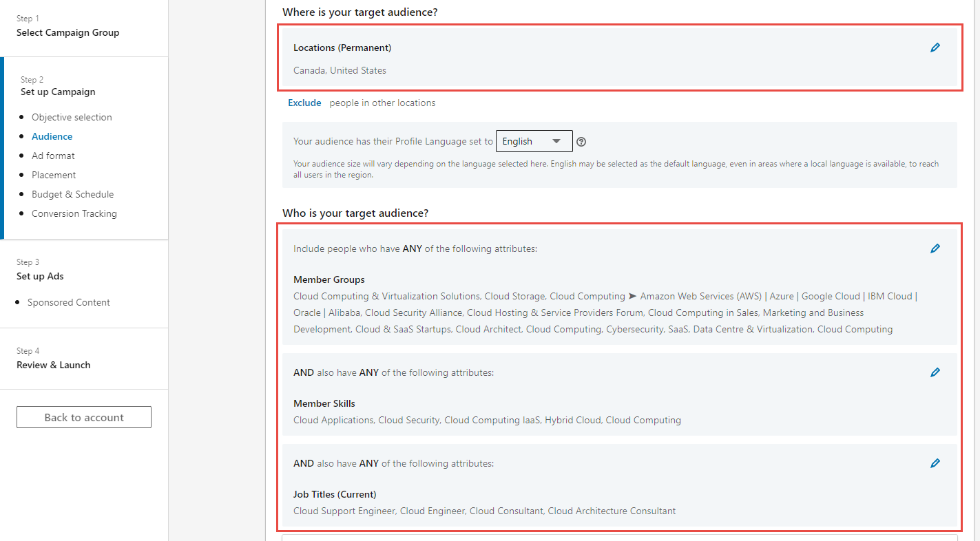Image resolution: width=980 pixels, height=541 pixels.
Task: Jump to Ad format section
Action: [53, 156]
